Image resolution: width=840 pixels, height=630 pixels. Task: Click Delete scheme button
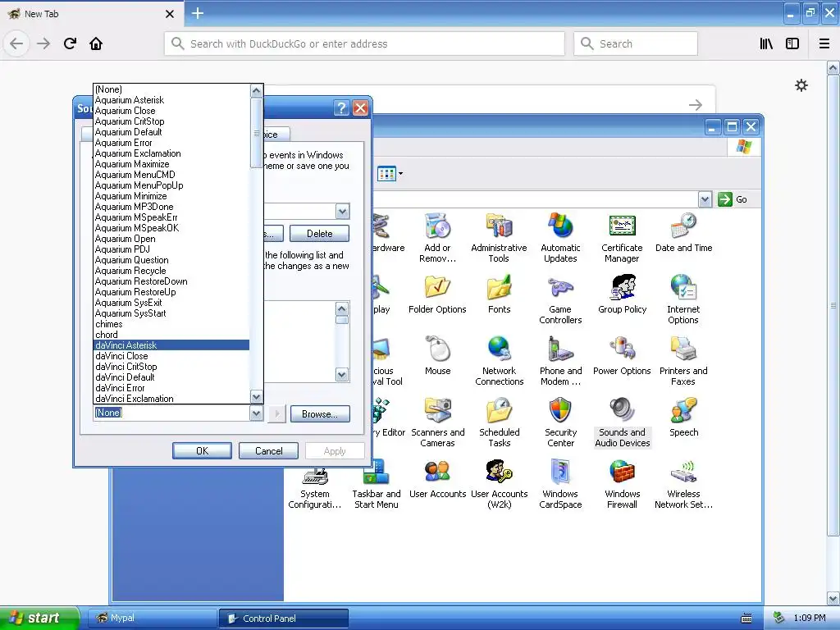[x=320, y=234]
